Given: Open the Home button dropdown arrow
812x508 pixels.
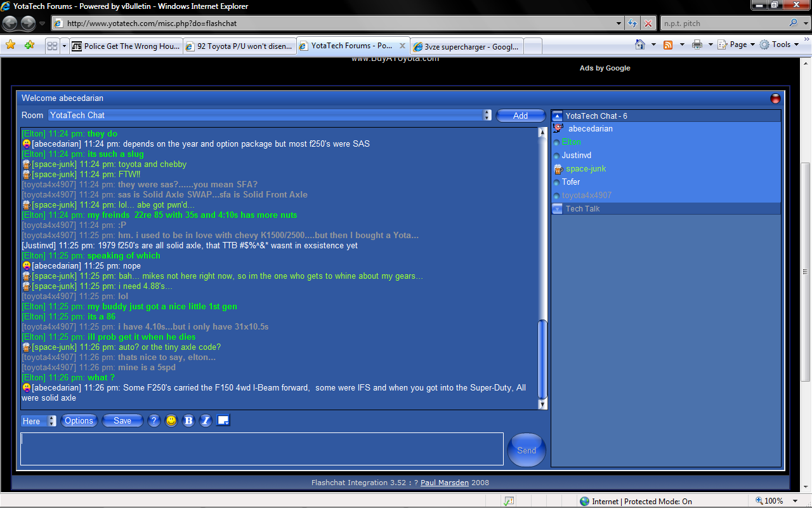Looking at the screenshot, I should pos(653,44).
